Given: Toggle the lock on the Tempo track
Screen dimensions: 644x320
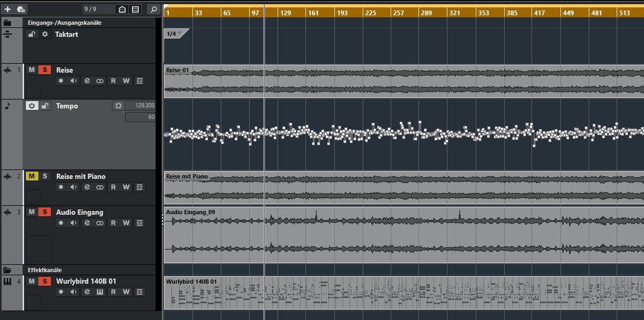Looking at the screenshot, I should click(45, 106).
